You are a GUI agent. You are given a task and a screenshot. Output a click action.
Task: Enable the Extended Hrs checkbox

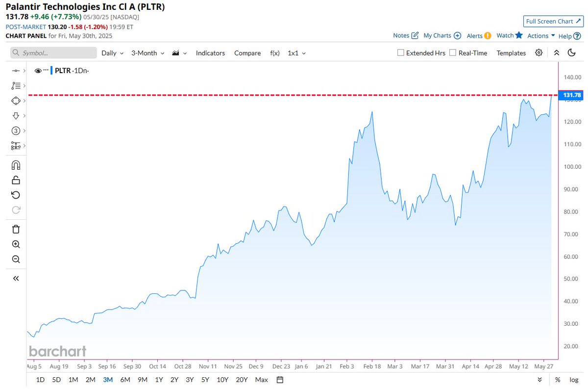400,52
